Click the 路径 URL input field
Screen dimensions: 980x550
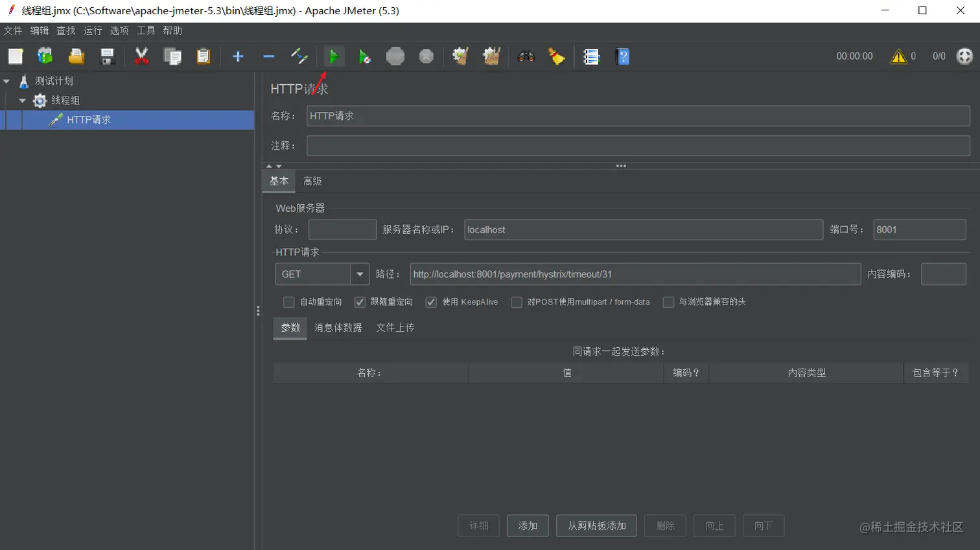635,274
